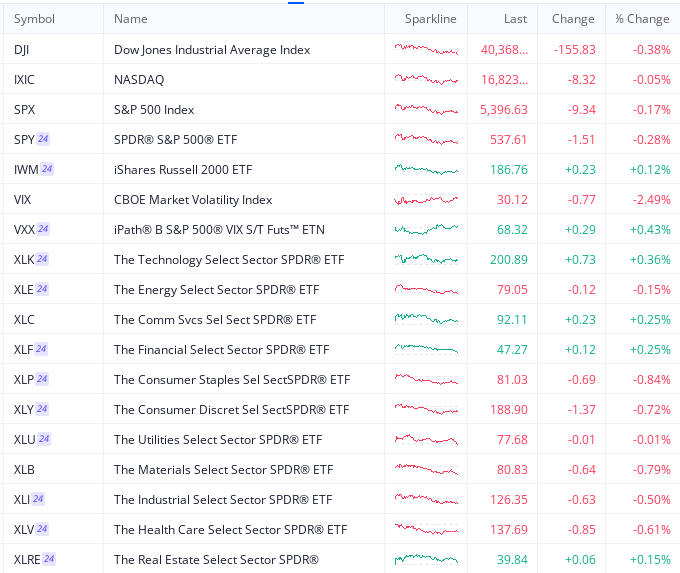
Task: Click the percent change -2.49%
Action: (651, 200)
